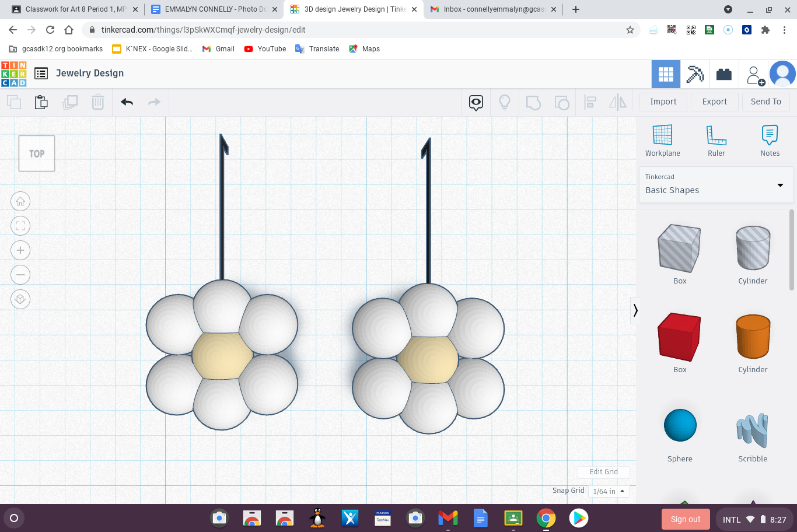Open the Bricks mode
The image size is (797, 532).
[724, 74]
